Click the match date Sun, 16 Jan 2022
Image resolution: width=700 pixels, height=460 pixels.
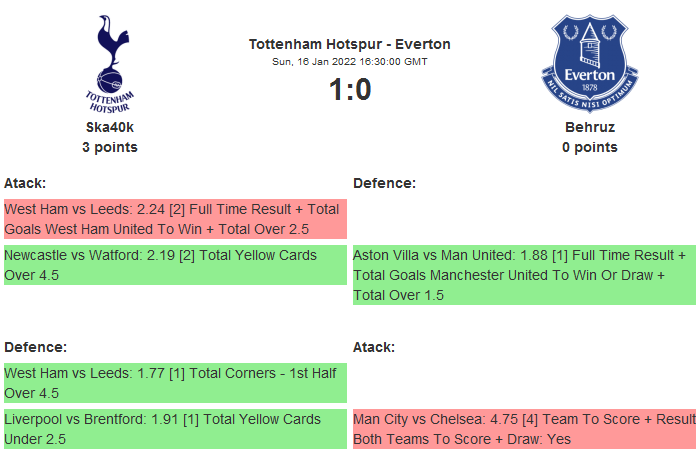[350, 62]
